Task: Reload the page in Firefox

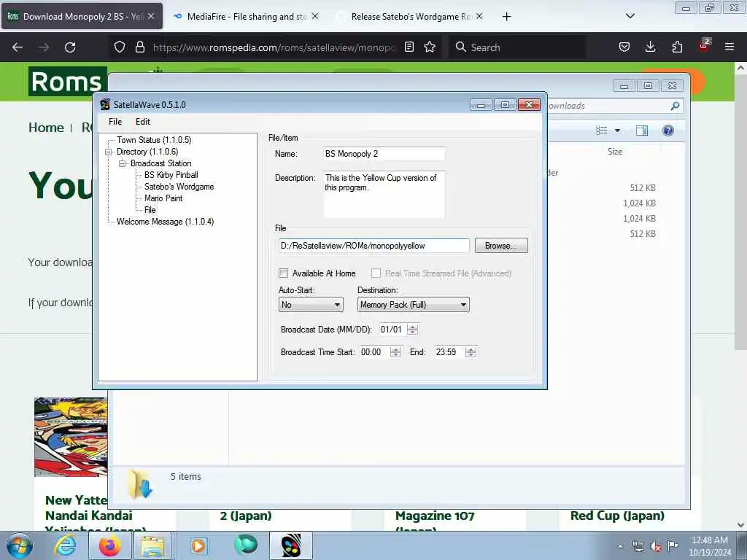Action: pos(70,47)
